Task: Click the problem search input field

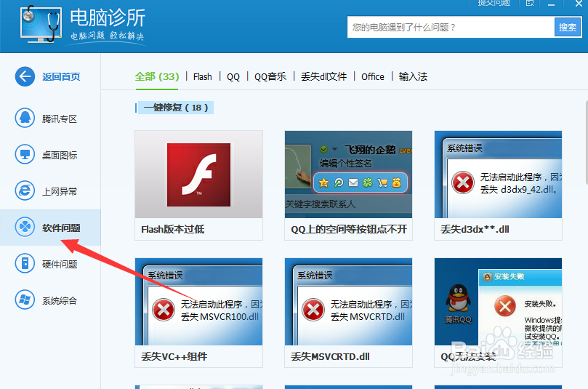Action: pos(451,28)
